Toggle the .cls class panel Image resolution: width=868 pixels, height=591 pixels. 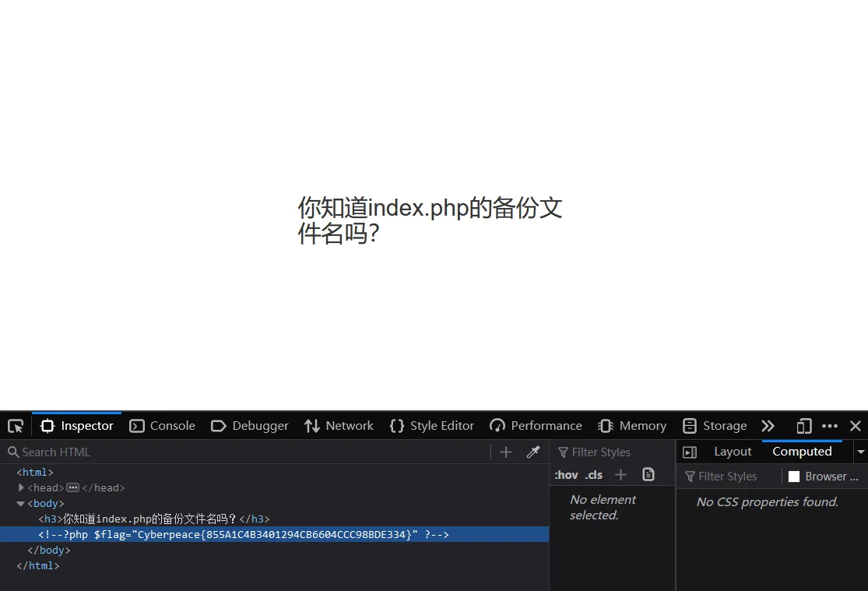[594, 475]
